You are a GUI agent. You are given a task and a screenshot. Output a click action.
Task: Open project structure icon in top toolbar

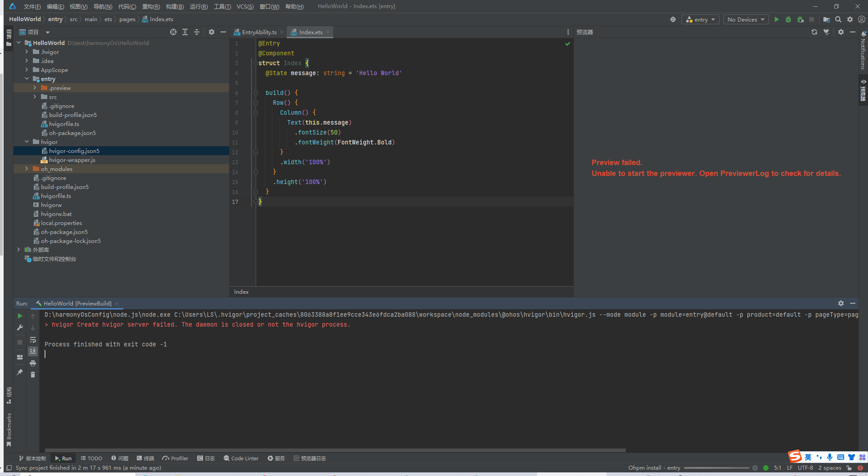tap(827, 19)
